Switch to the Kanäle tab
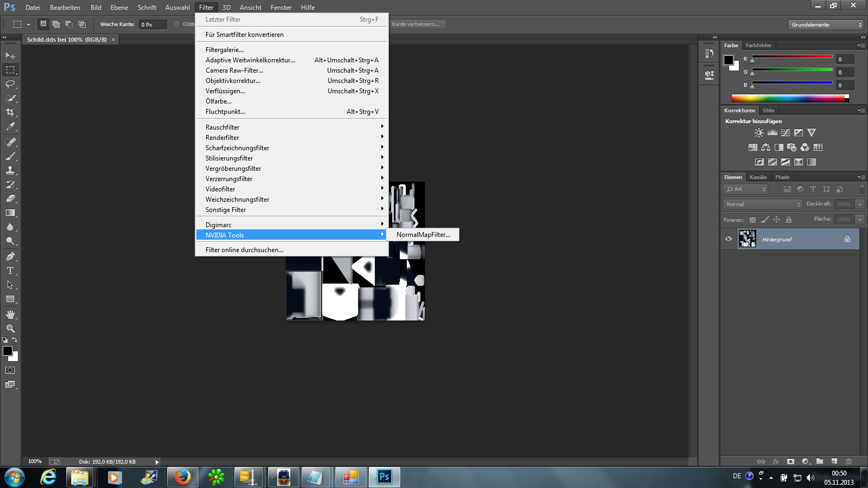This screenshot has width=868, height=488. (758, 177)
